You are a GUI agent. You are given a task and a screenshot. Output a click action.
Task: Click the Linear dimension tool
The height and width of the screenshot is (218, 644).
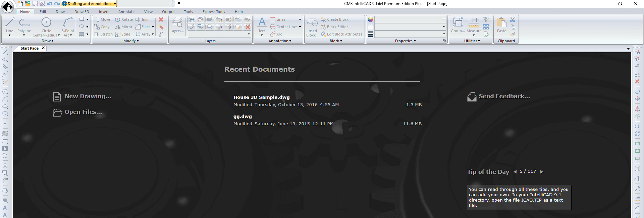pos(279,19)
